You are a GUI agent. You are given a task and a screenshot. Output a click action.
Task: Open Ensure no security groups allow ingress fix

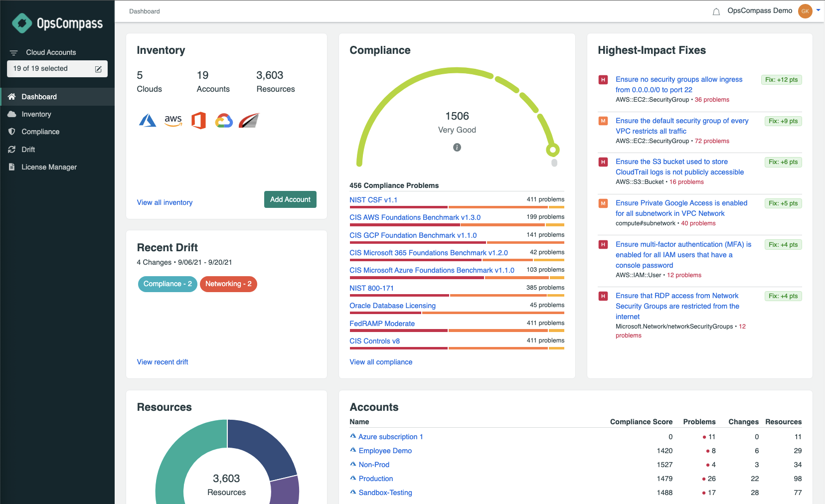coord(679,85)
